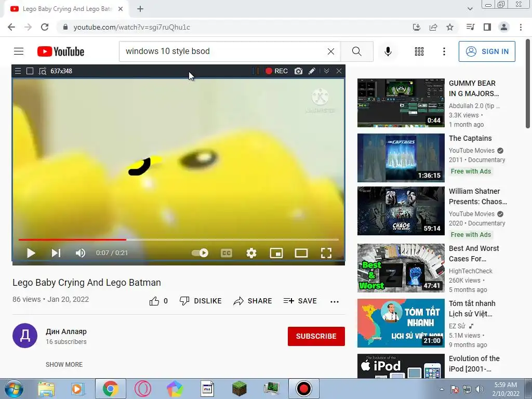Image resolution: width=532 pixels, height=399 pixels.
Task: Open the recorder drawing pencil tool
Action: [x=312, y=71]
